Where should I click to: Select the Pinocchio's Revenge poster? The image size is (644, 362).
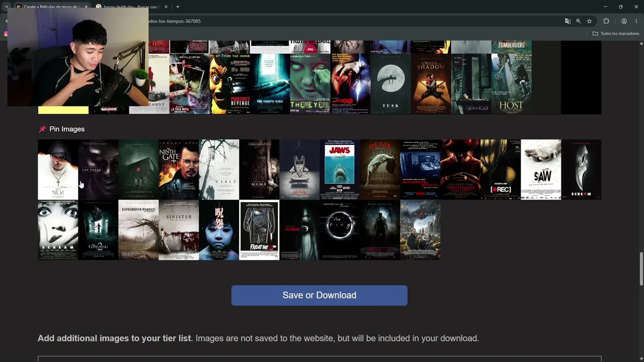pos(229,84)
